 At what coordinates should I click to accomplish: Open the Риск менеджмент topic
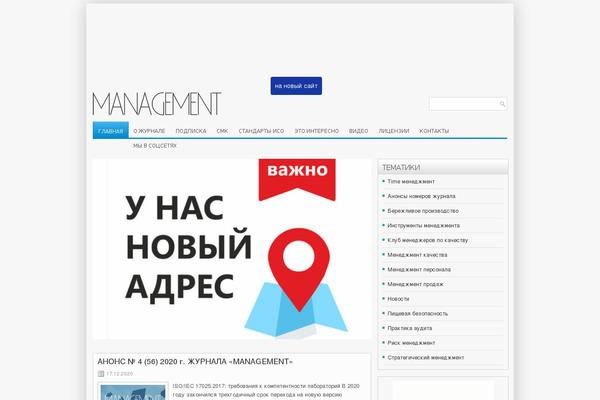pos(411,343)
